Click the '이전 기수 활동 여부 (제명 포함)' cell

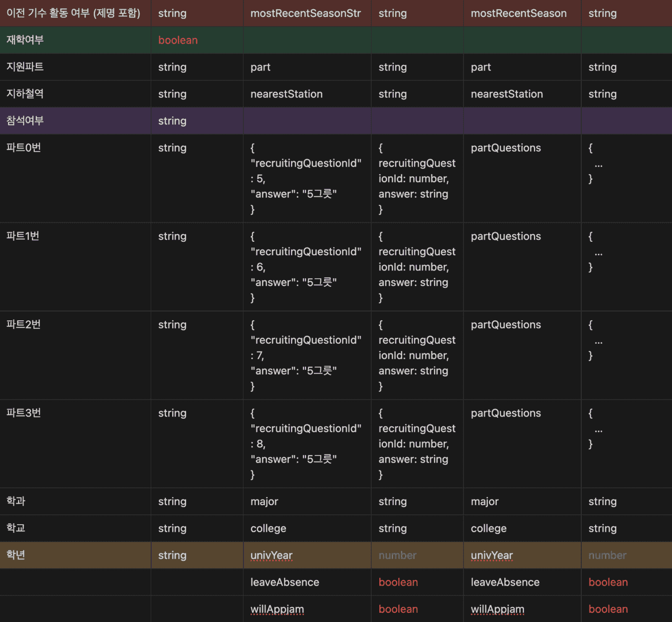pos(73,13)
